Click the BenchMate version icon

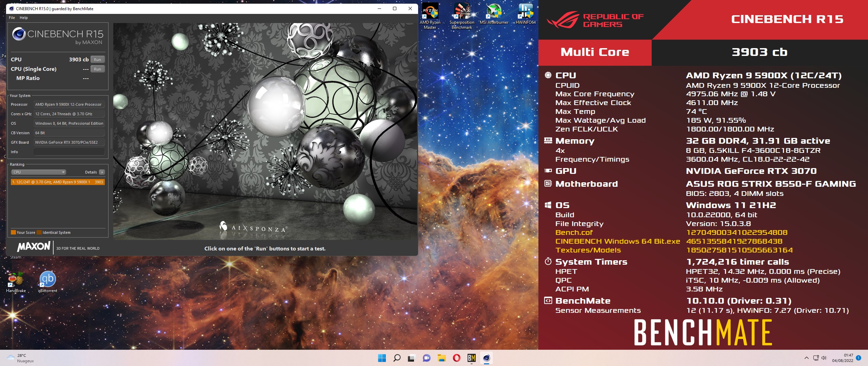pyautogui.click(x=548, y=301)
